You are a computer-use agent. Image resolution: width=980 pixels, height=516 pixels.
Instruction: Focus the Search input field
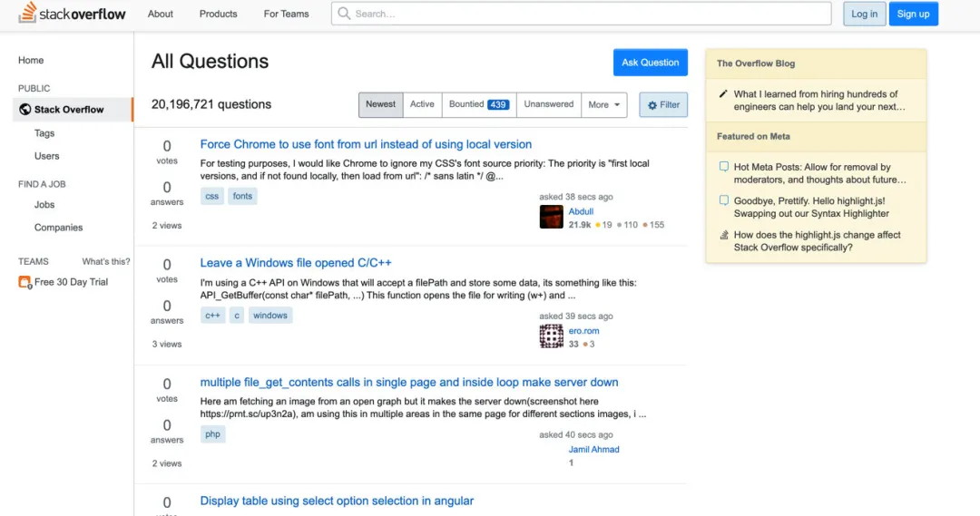pos(582,13)
